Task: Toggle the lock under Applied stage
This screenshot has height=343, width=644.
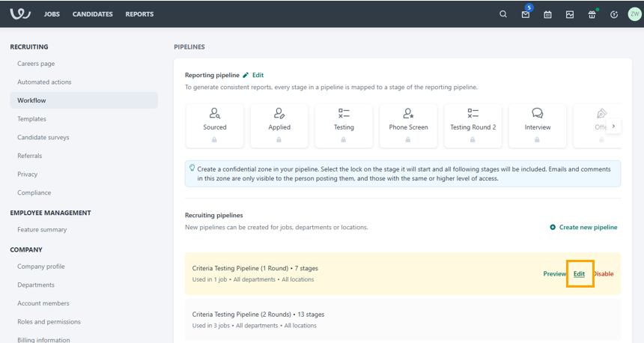Action: coord(279,140)
